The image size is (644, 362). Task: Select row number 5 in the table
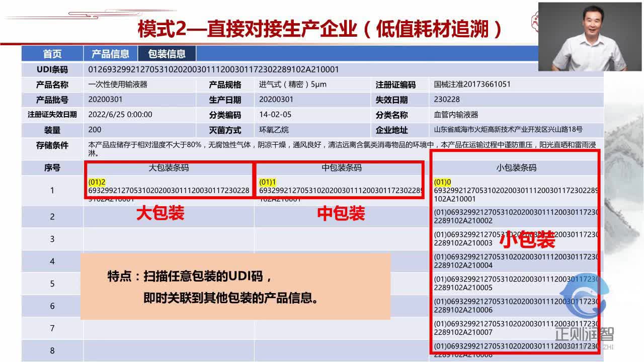(52, 284)
